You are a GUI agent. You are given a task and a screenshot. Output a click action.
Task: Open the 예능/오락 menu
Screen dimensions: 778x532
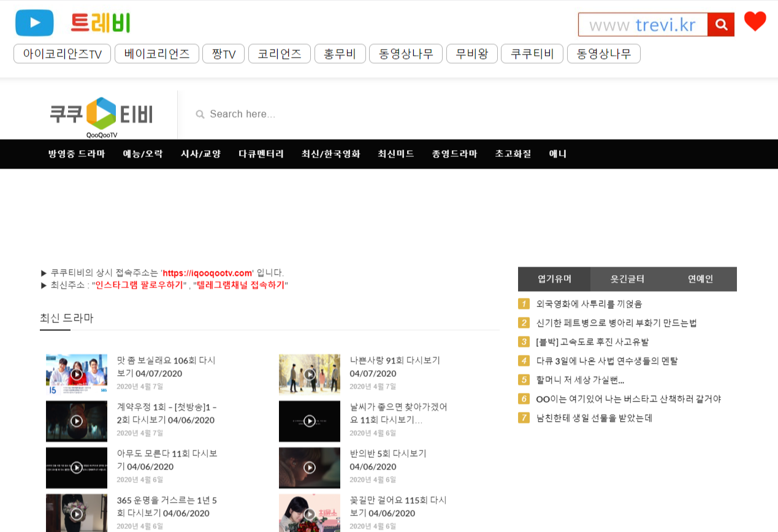point(143,154)
